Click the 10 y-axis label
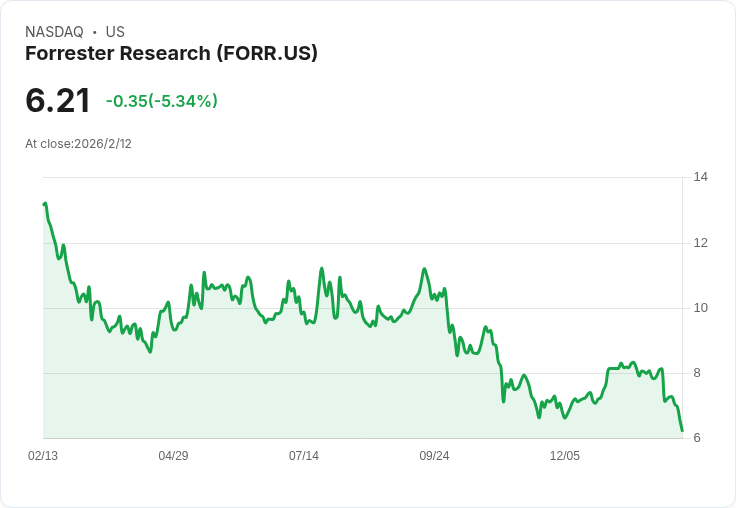The height and width of the screenshot is (508, 736). pyautogui.click(x=700, y=308)
